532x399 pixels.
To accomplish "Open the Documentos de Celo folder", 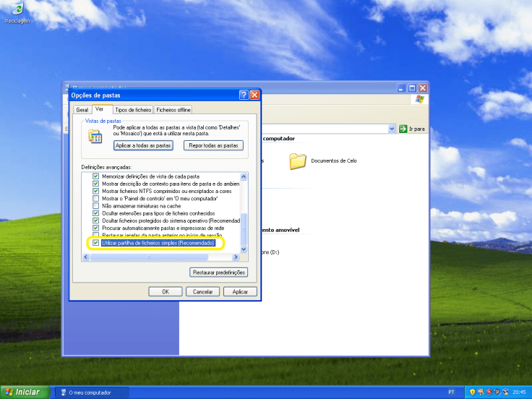I will point(298,161).
